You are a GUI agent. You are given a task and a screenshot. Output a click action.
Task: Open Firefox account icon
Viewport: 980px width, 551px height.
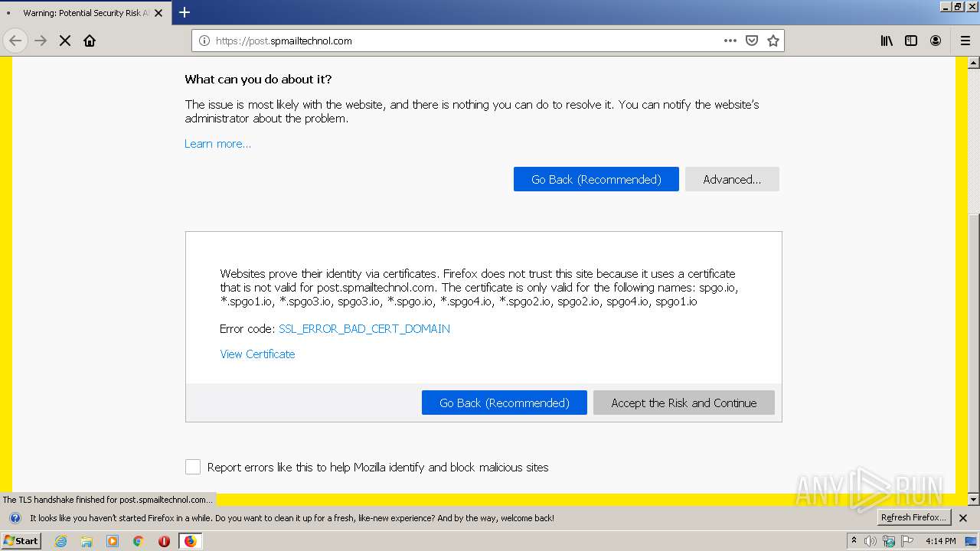[x=936, y=41]
